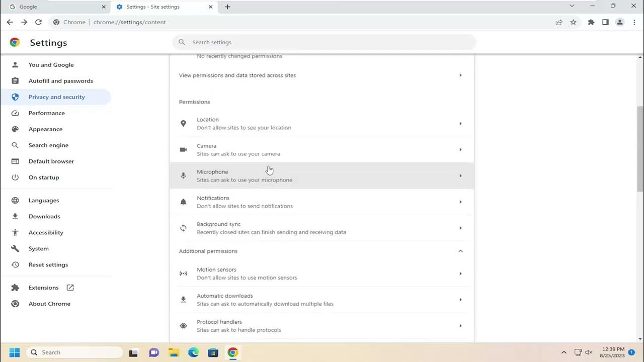644x362 pixels.
Task: Click the Search settings field
Action: [324, 42]
